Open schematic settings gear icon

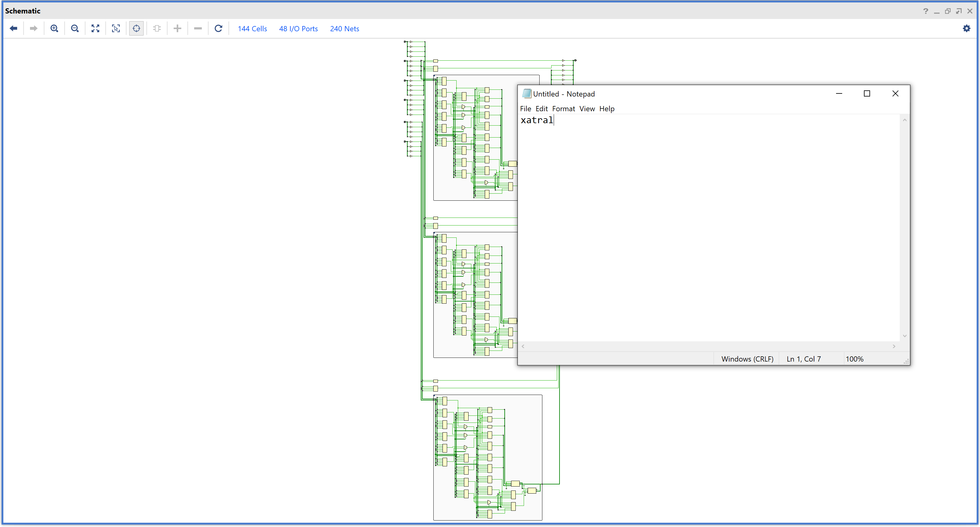tap(966, 28)
